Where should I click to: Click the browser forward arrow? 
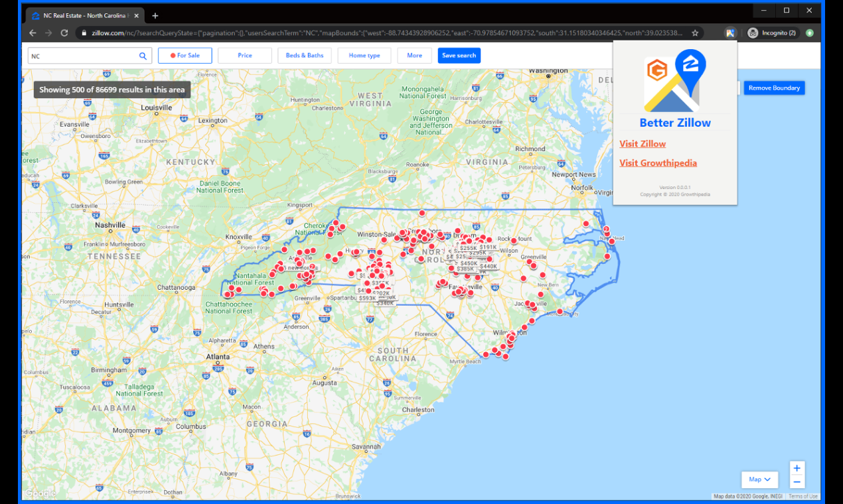tap(48, 32)
